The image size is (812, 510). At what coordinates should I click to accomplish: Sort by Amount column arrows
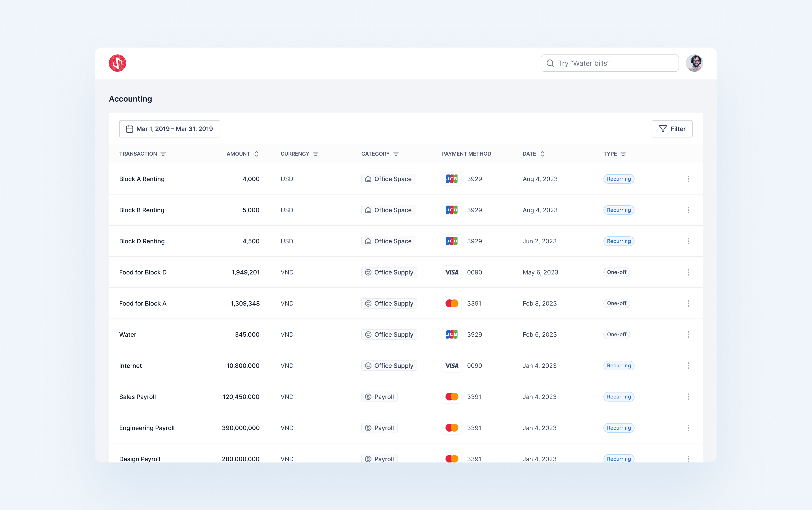257,154
